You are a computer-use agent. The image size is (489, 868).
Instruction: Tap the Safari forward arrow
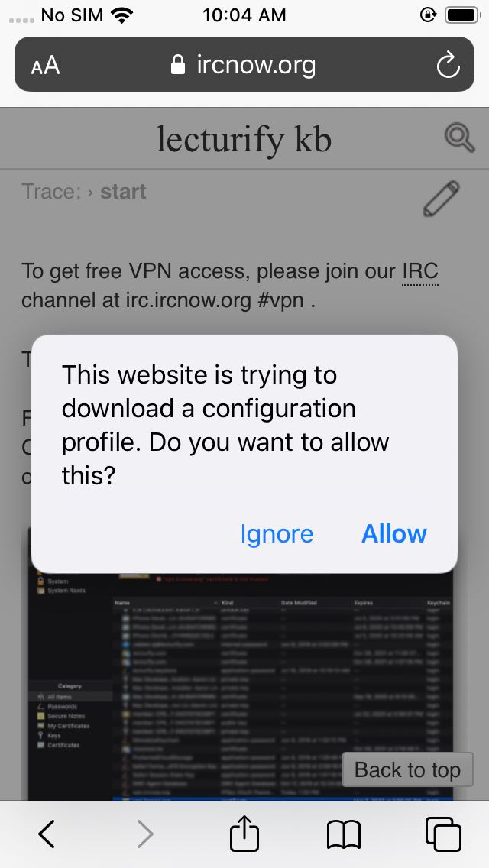(x=145, y=834)
